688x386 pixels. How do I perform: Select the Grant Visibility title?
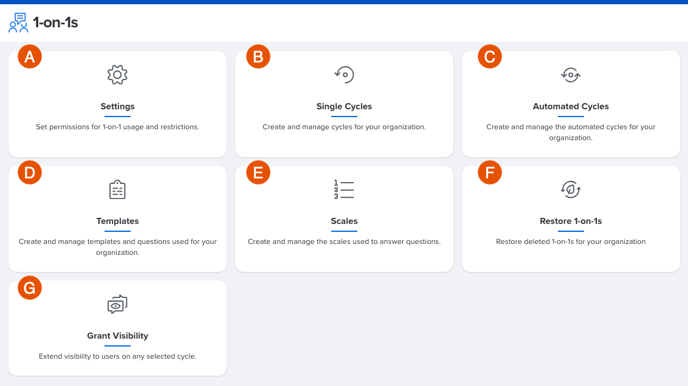(118, 336)
